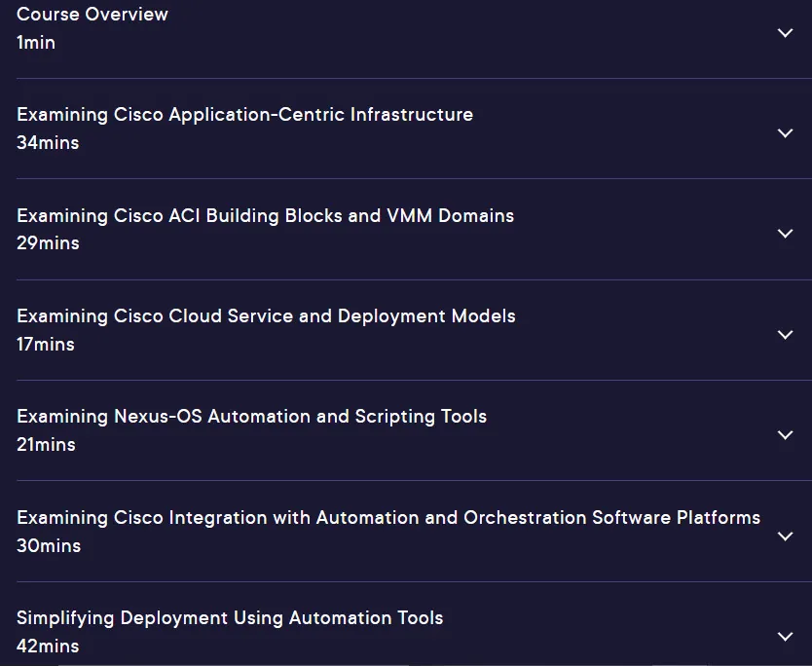The image size is (812, 666).
Task: Open the Course Overview module title
Action: point(92,14)
